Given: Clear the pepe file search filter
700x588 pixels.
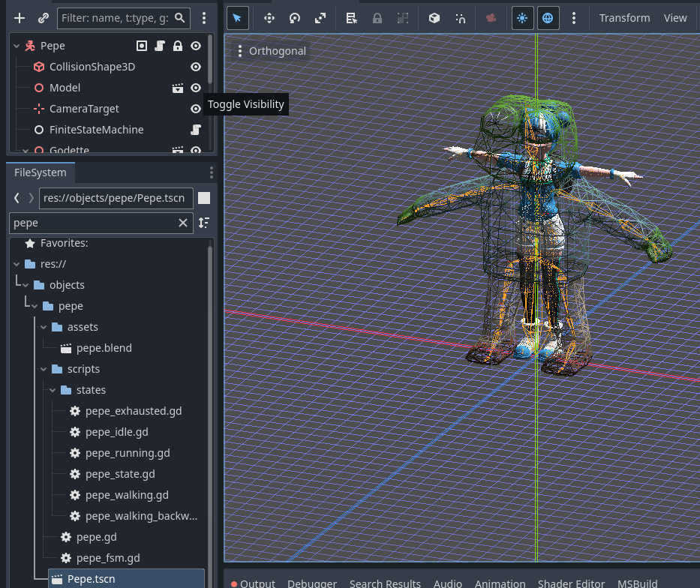Looking at the screenshot, I should coord(183,223).
